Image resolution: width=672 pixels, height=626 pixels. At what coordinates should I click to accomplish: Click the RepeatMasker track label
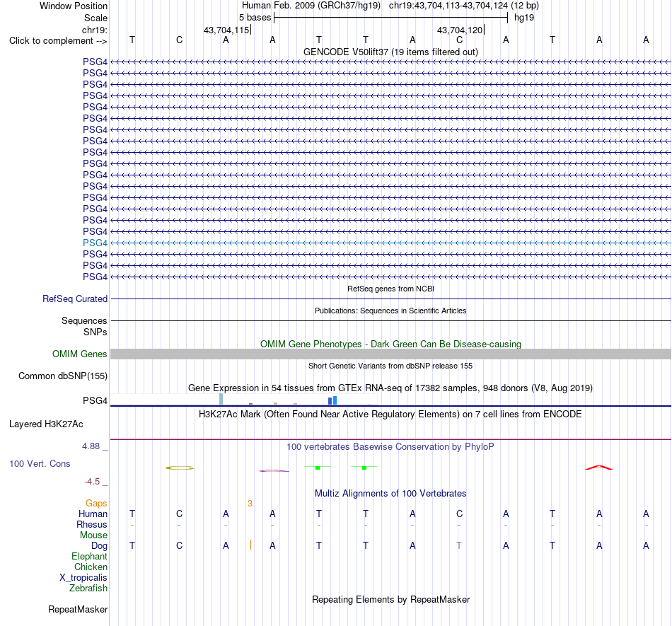(x=78, y=609)
